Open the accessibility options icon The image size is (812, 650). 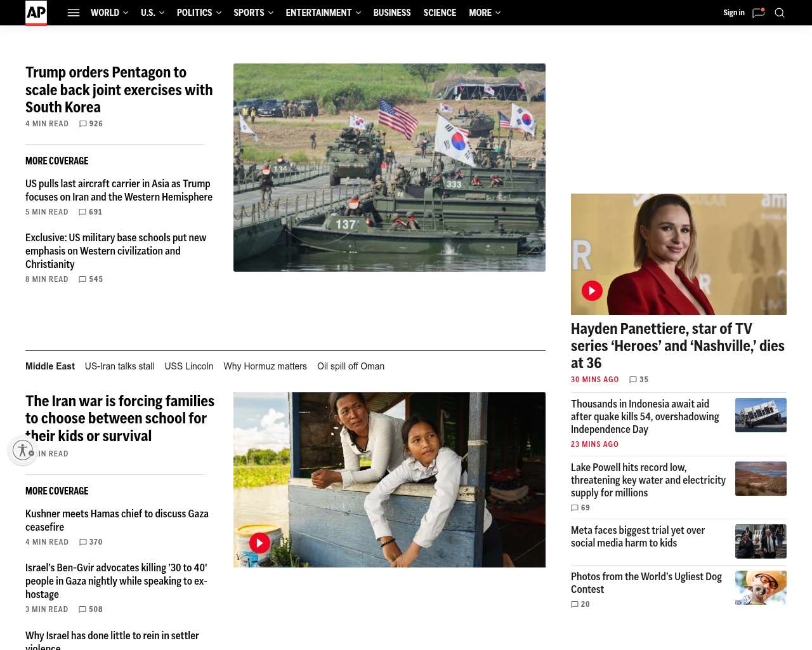[x=23, y=450]
